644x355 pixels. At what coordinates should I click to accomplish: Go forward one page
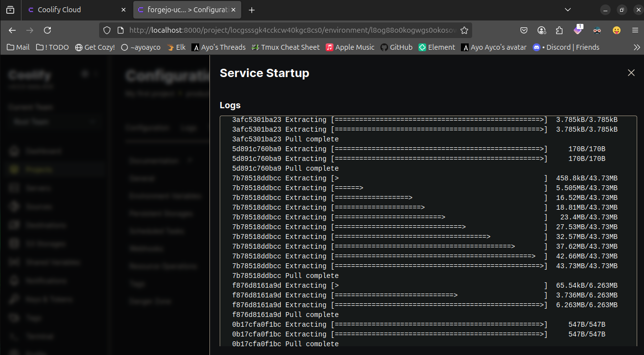click(x=30, y=30)
